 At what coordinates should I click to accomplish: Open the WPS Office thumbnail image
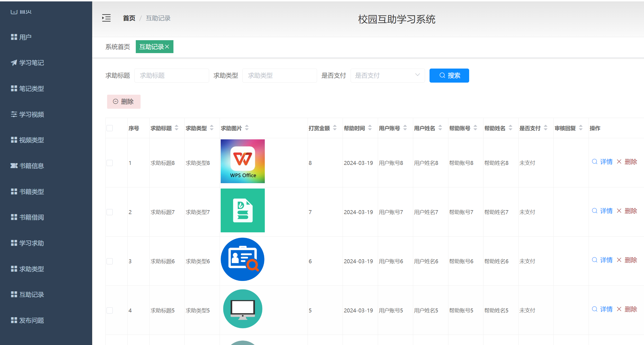243,161
